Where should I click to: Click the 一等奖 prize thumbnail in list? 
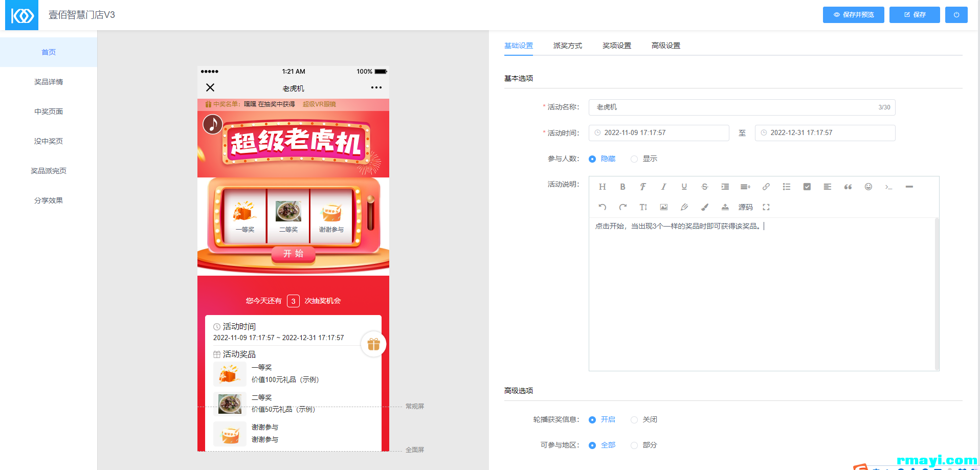pos(230,374)
